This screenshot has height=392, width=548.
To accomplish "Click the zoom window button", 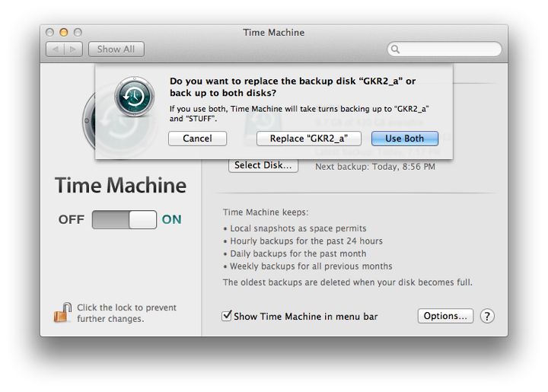I will tap(78, 33).
